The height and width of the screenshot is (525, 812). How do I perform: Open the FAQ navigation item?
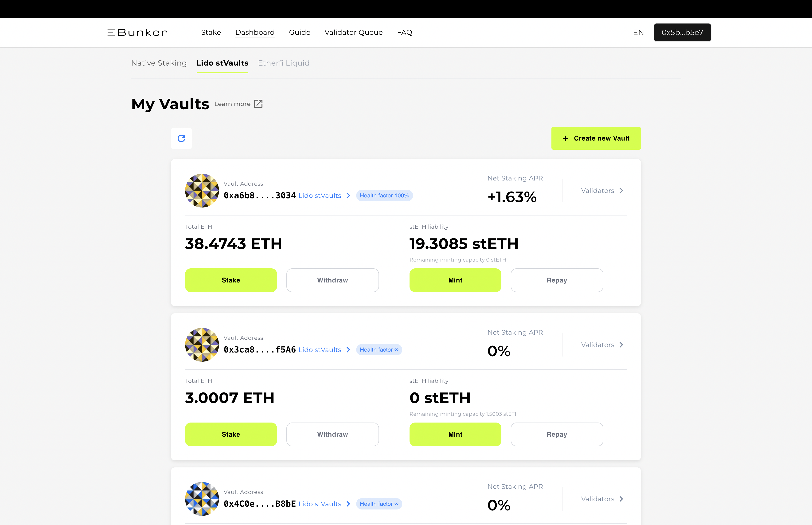pyautogui.click(x=404, y=32)
